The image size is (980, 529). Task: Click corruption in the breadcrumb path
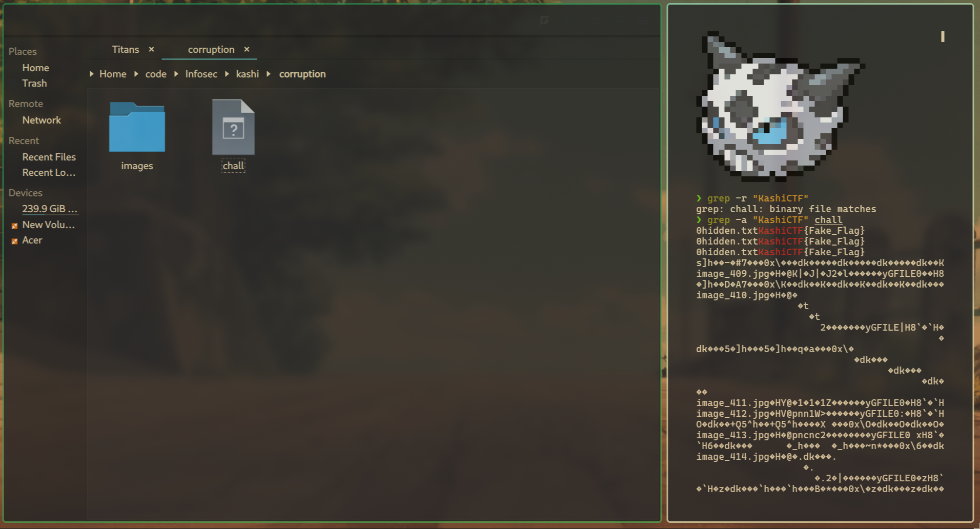(302, 74)
